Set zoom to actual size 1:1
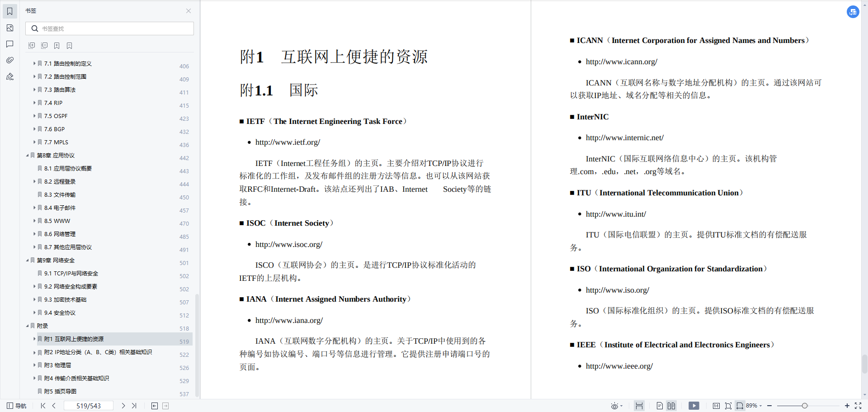The image size is (868, 412). point(716,406)
